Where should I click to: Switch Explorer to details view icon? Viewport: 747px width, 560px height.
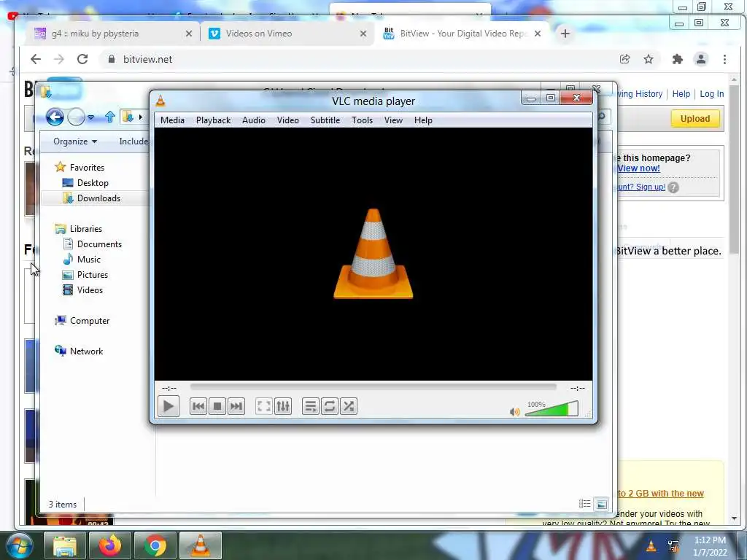584,504
